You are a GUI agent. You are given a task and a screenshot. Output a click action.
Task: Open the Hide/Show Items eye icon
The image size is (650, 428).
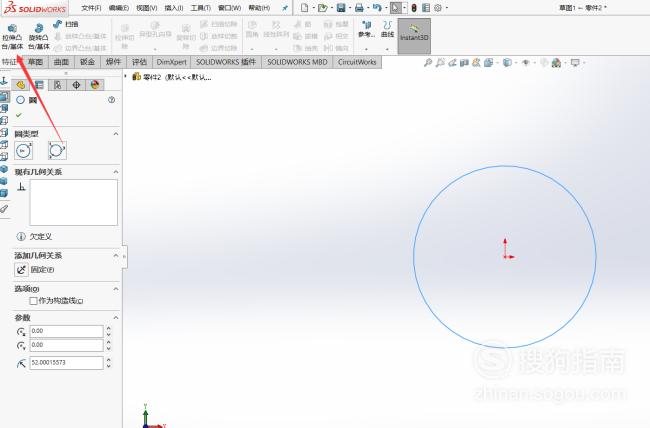tap(526, 63)
